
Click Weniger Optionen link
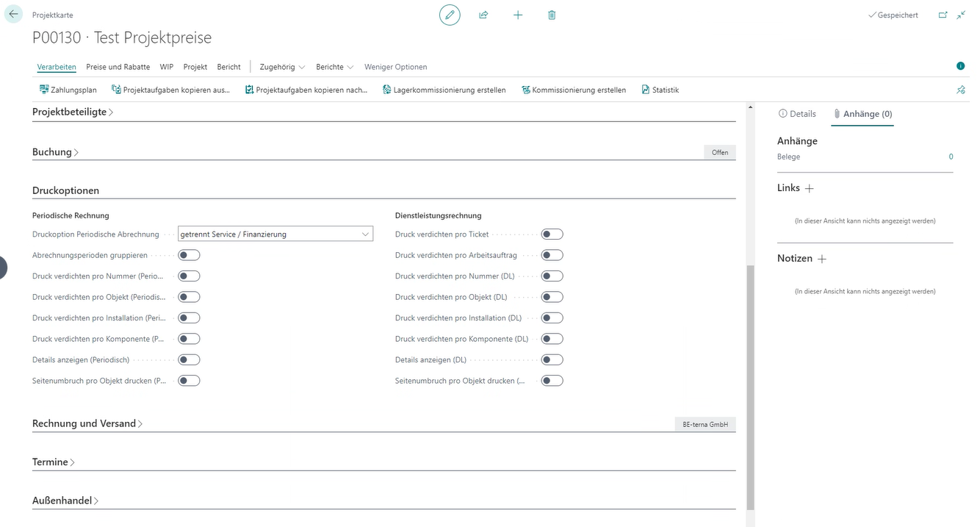click(395, 67)
